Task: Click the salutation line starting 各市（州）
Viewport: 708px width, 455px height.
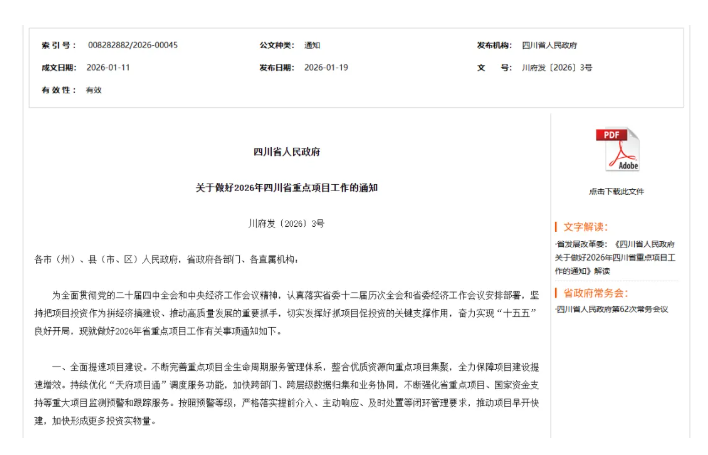Action: pos(166,259)
